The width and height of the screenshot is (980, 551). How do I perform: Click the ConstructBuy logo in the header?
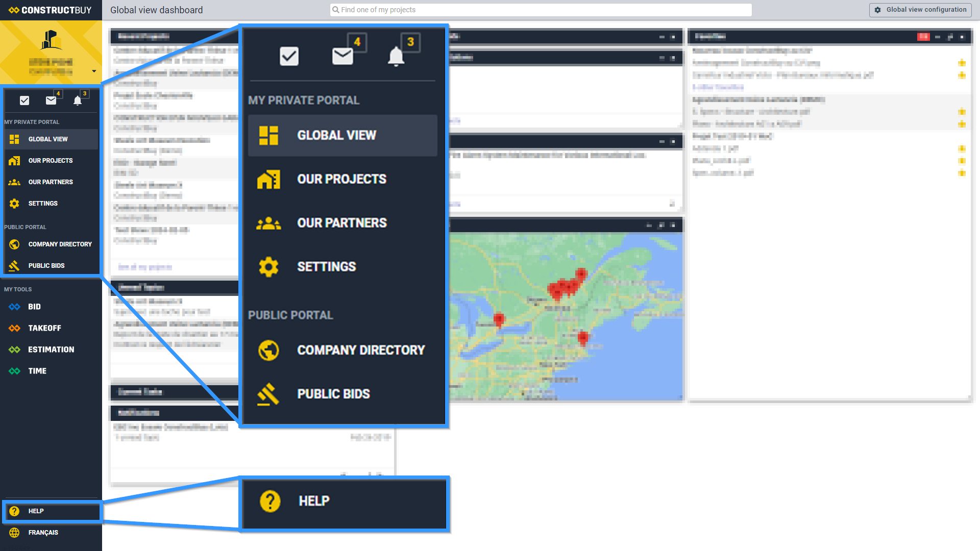pyautogui.click(x=50, y=10)
